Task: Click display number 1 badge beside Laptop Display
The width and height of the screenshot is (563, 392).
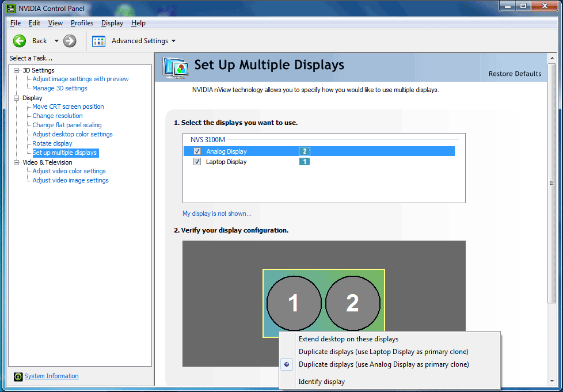Action: click(305, 162)
